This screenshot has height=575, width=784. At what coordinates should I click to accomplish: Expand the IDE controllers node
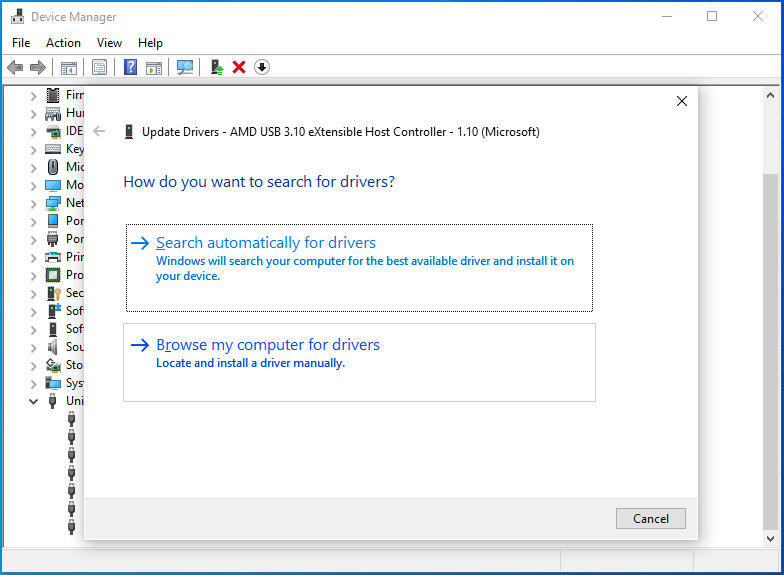click(x=34, y=132)
